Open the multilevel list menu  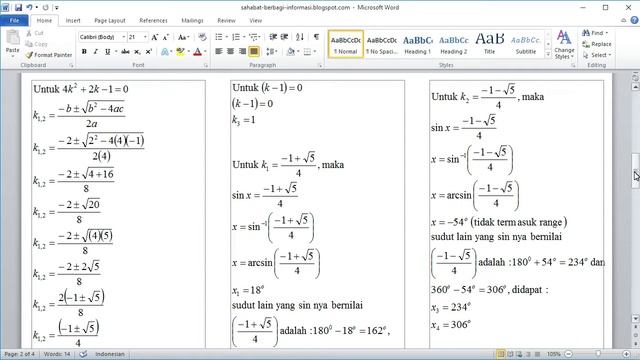(x=255, y=37)
